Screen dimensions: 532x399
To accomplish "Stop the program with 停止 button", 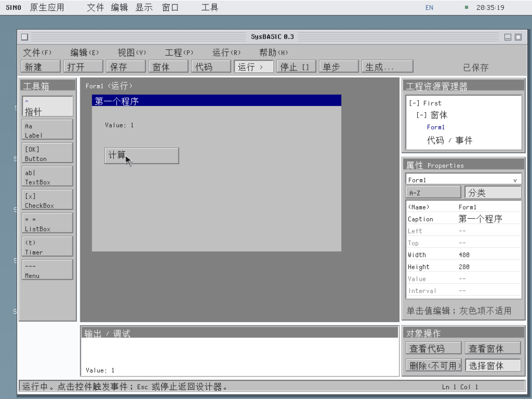I will coord(296,66).
